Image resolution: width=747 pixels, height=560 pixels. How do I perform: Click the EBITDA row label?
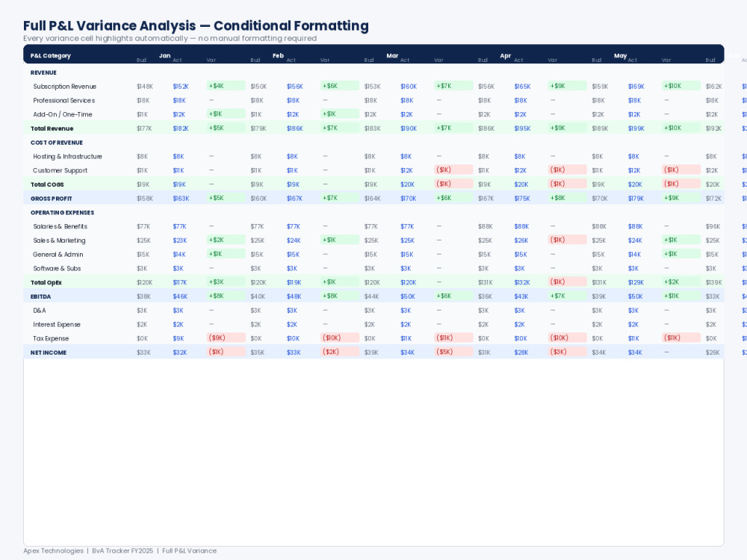(40, 296)
